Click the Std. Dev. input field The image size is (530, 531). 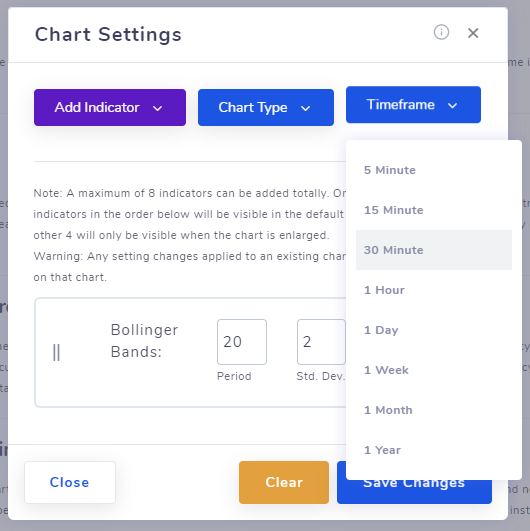321,342
